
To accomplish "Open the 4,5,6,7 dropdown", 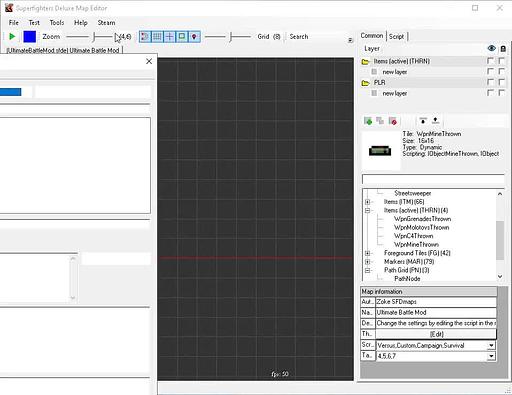I will (491, 356).
